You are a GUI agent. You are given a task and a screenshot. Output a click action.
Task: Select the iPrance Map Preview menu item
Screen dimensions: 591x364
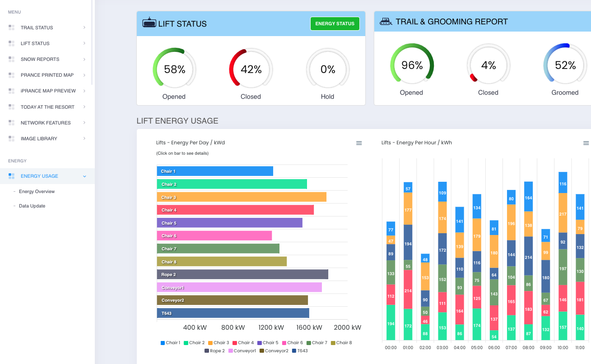(x=48, y=91)
